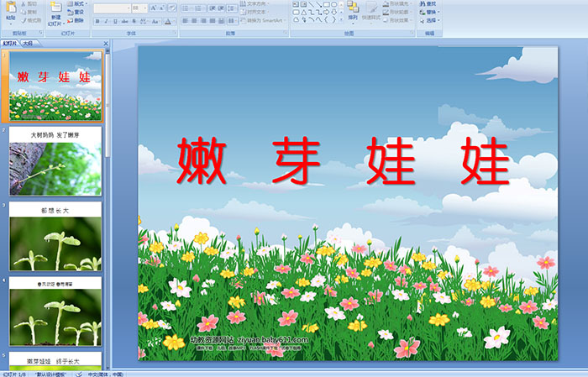Open the Replace (替换) dropdown

pyautogui.click(x=430, y=12)
